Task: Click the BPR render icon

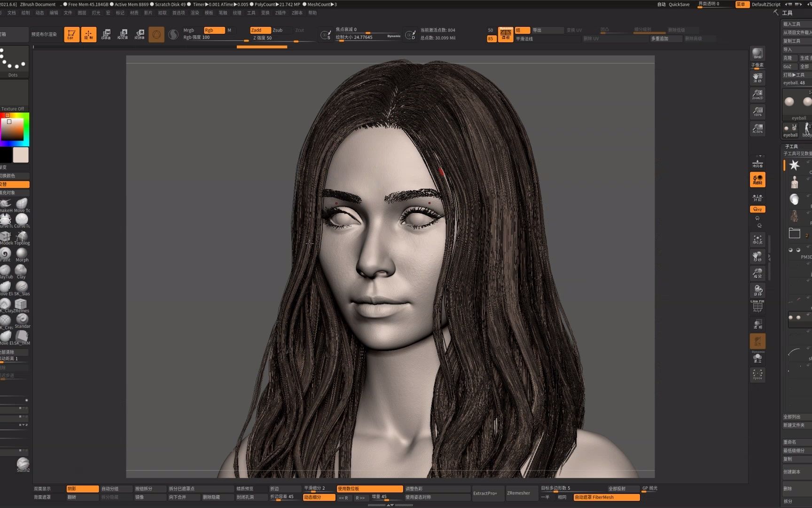Action: (757, 53)
